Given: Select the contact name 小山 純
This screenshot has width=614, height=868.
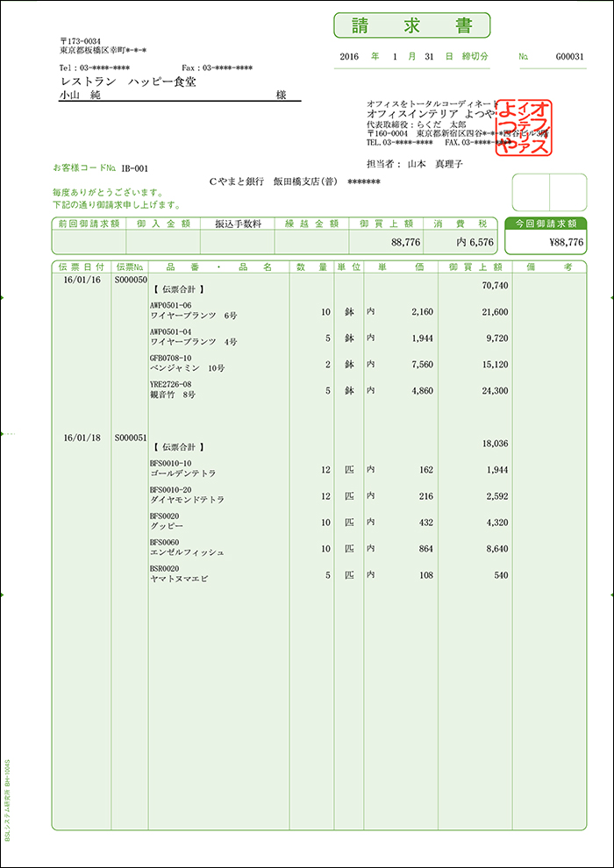Looking at the screenshot, I should click(79, 96).
